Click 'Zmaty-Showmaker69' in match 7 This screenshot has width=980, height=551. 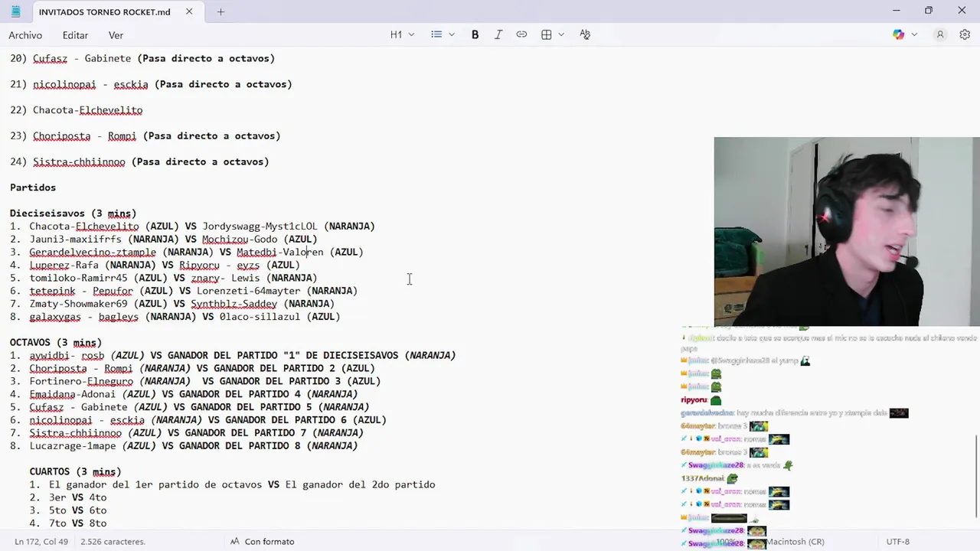(79, 304)
